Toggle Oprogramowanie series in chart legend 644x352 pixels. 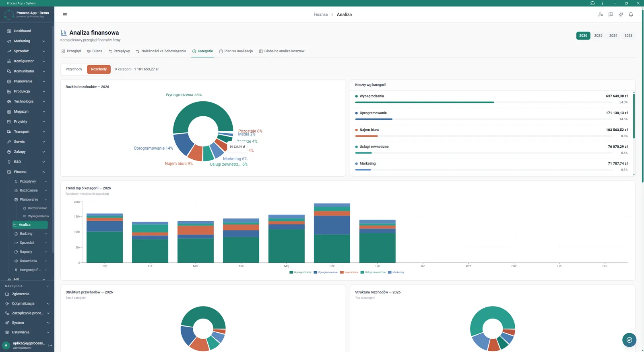(326, 272)
